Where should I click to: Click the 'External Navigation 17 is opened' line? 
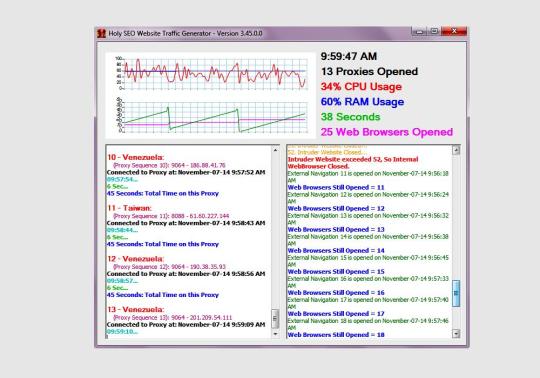368,303
